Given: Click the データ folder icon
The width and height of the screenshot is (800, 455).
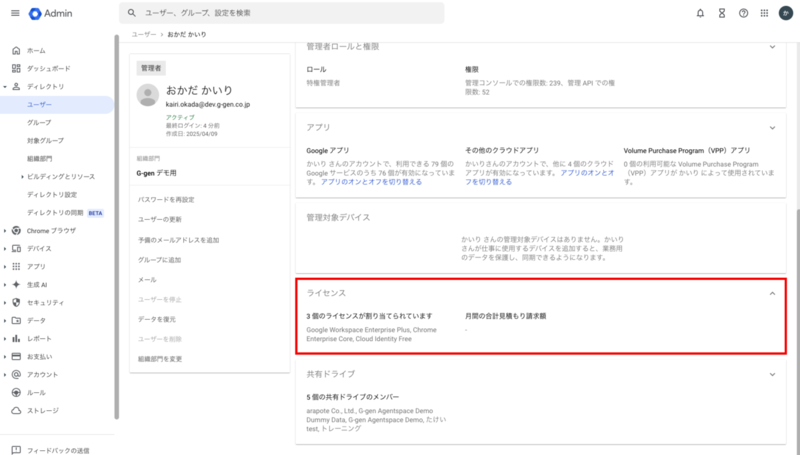Looking at the screenshot, I should coord(16,320).
